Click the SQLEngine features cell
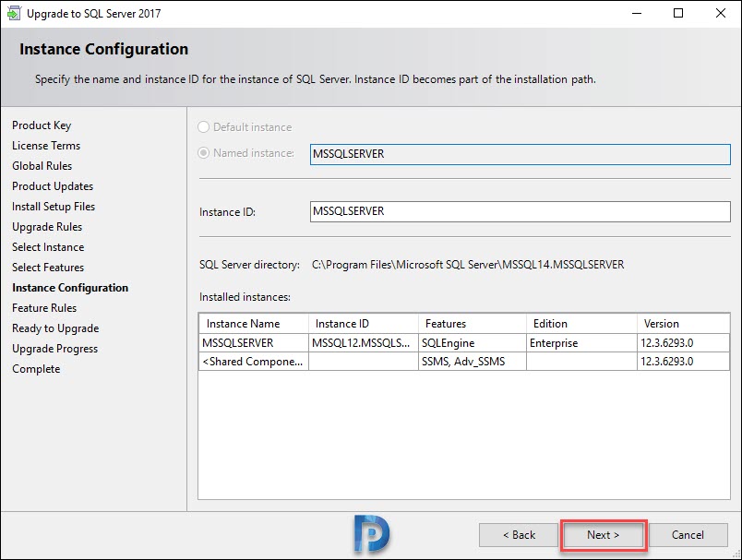Image resolution: width=742 pixels, height=560 pixels. point(473,343)
